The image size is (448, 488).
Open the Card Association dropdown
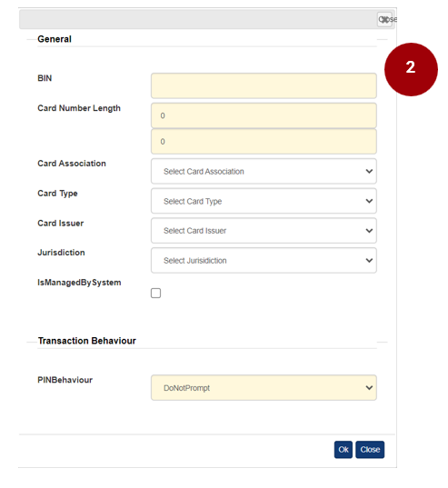pos(264,171)
